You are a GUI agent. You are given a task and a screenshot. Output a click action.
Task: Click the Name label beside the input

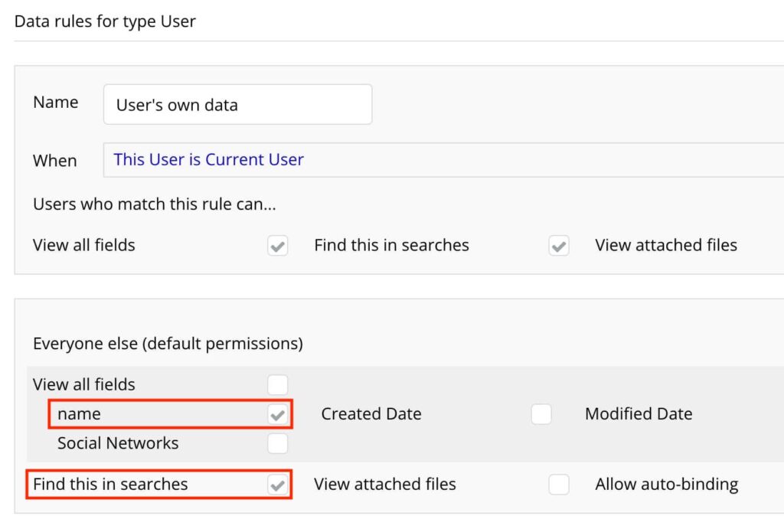point(55,102)
